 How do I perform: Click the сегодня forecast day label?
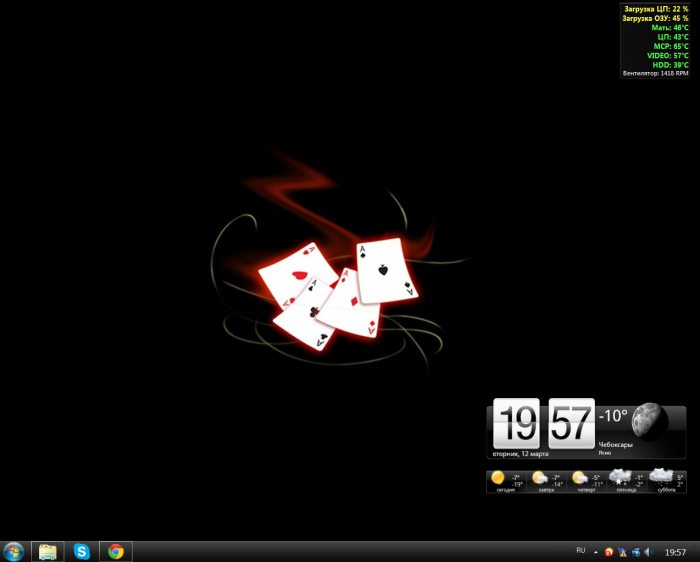505,490
